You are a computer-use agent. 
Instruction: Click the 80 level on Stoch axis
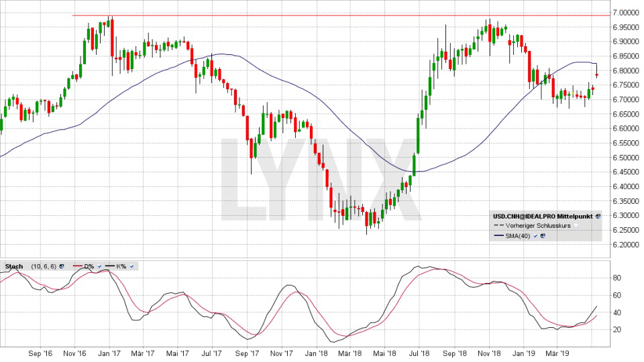(616, 278)
